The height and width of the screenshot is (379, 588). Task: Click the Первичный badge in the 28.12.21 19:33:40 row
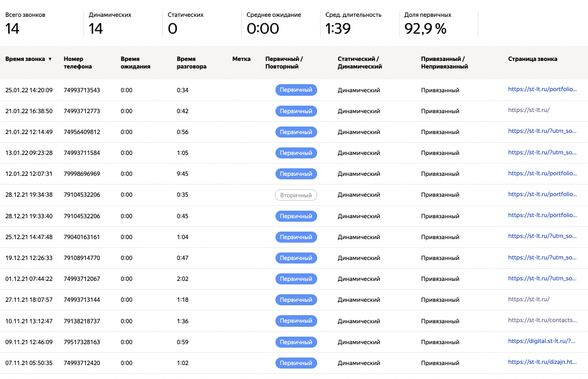296,216
